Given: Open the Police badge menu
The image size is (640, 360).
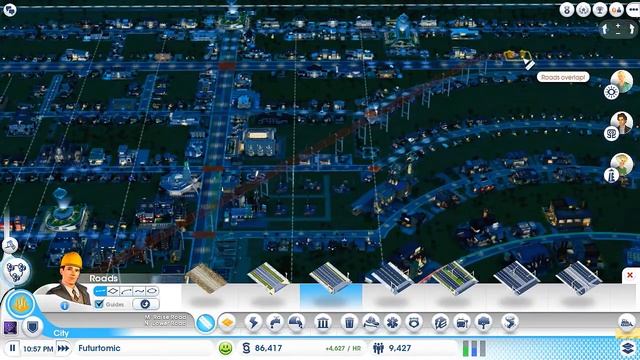Looking at the screenshot, I should (x=413, y=322).
